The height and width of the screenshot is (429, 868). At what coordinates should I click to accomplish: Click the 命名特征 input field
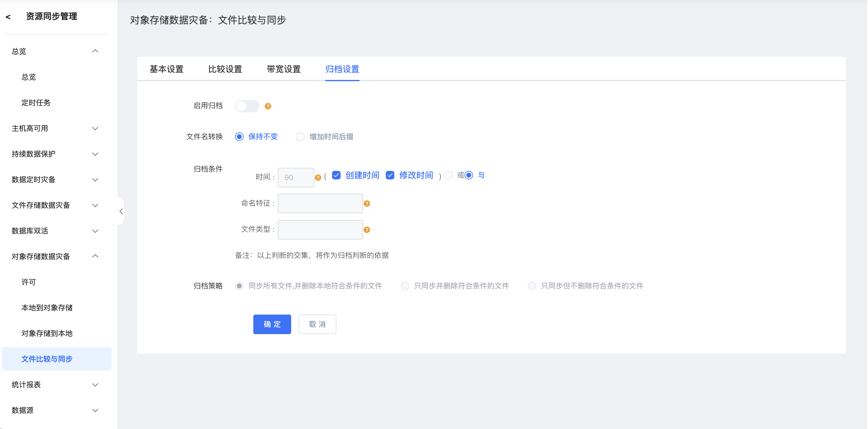pos(320,204)
